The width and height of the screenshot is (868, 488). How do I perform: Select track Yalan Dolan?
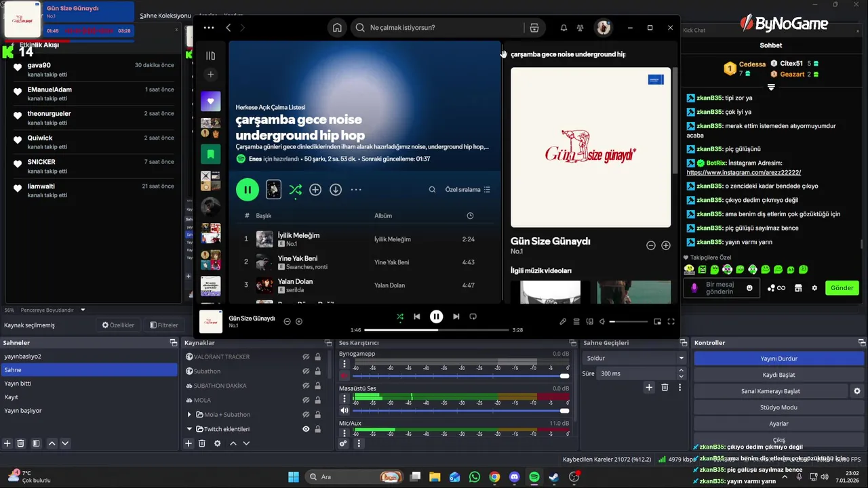[295, 281]
